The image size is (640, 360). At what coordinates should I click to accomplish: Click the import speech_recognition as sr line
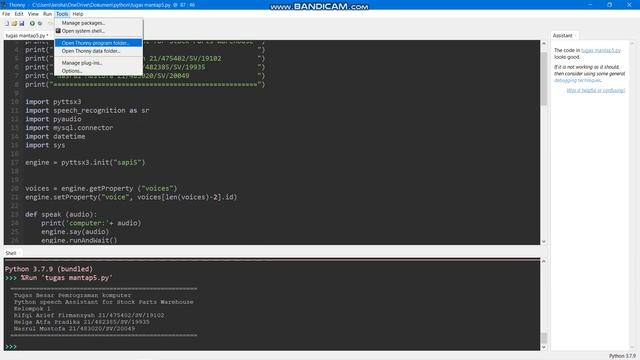(87, 110)
